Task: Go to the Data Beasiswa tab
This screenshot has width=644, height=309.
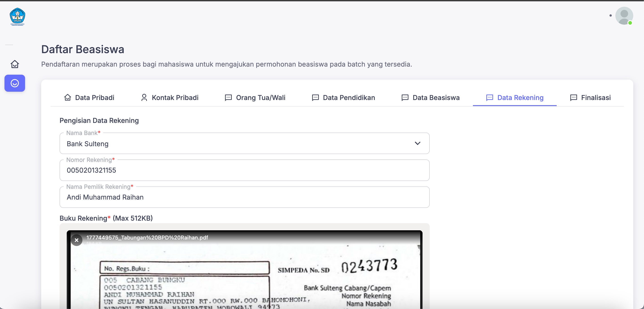Action: pos(430,98)
